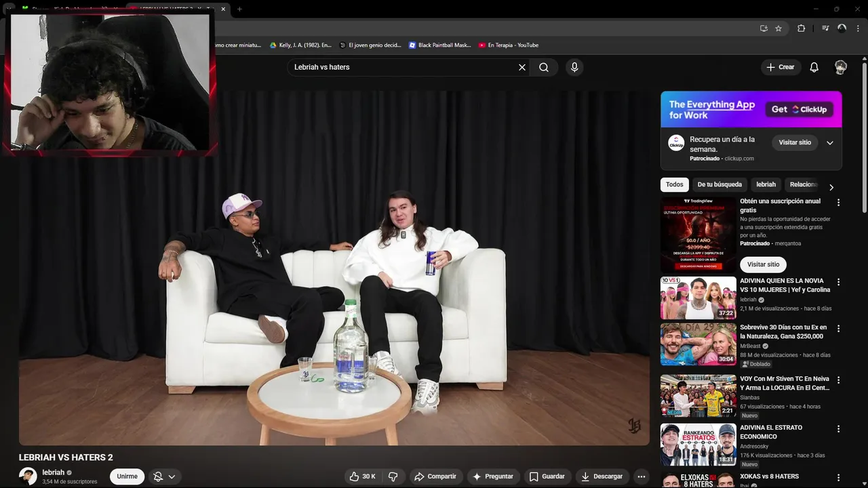
Task: Open TradingView ad thumbnail
Action: coord(698,235)
